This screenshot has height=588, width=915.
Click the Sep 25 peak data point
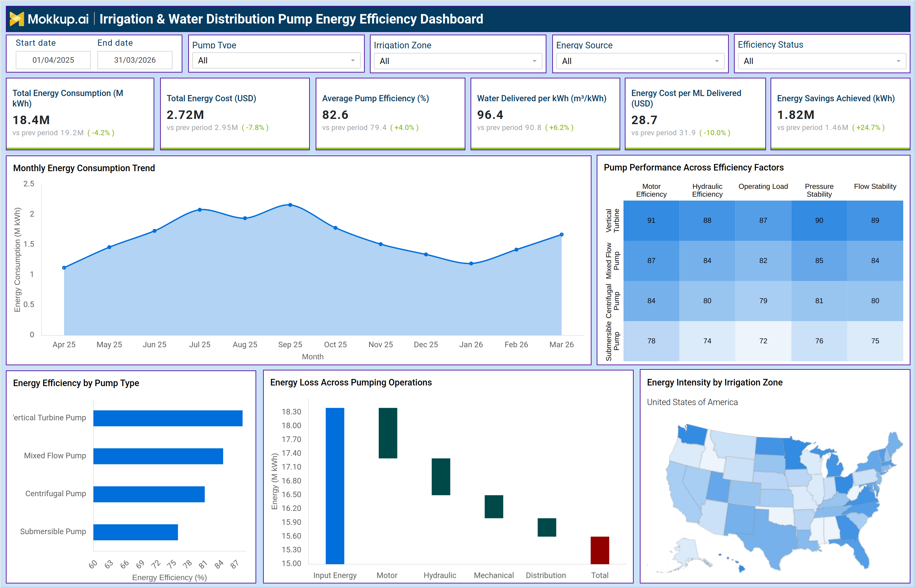point(290,205)
